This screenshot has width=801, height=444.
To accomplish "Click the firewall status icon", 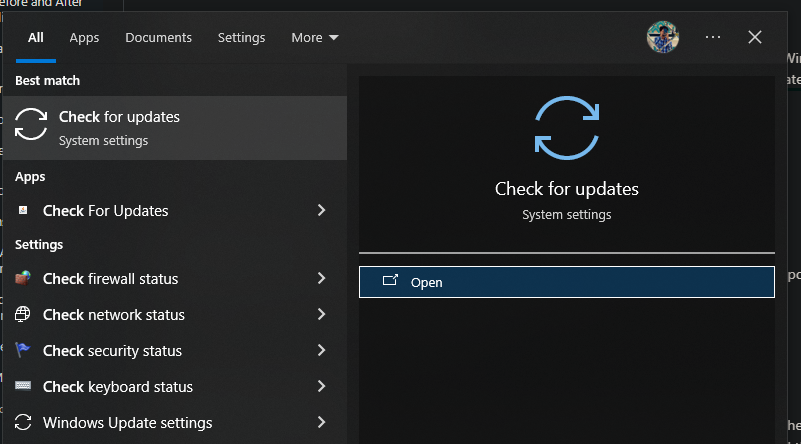I will tap(23, 279).
